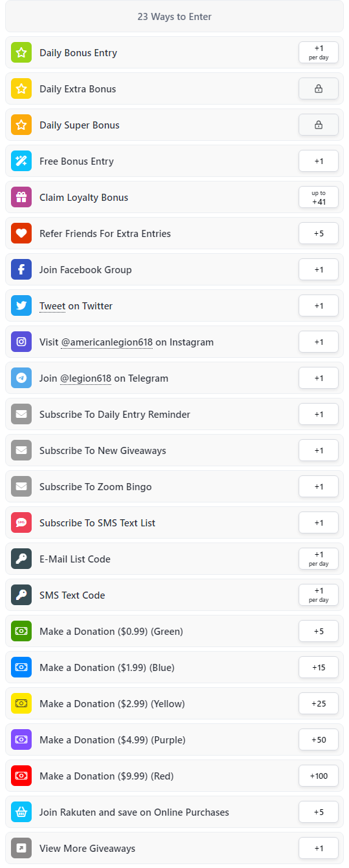Select the Instagram camera icon

21,342
